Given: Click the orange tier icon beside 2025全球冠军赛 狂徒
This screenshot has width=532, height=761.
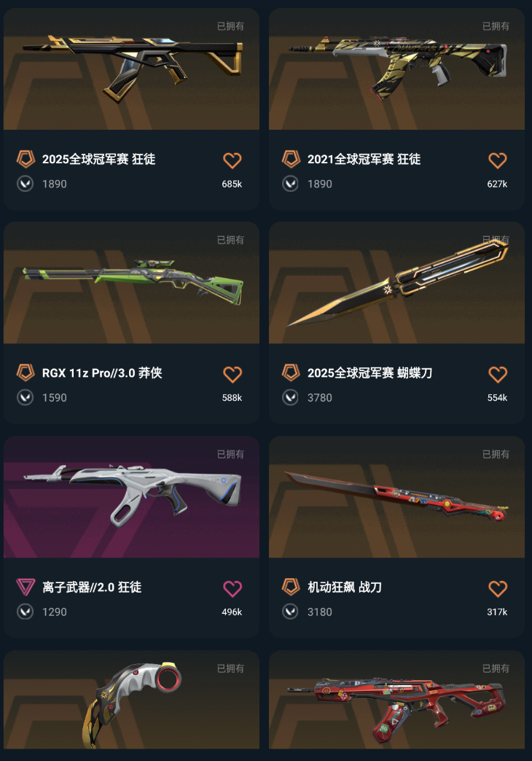Looking at the screenshot, I should (26, 159).
